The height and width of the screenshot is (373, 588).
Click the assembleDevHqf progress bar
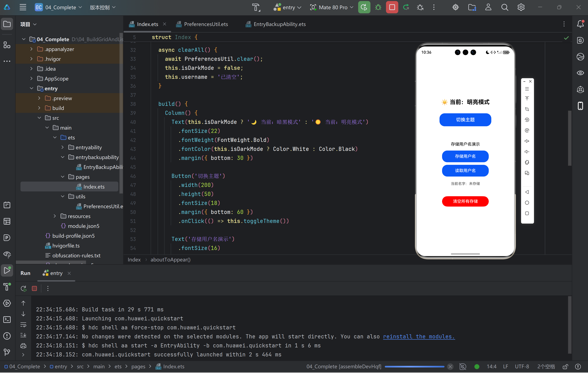(414, 366)
